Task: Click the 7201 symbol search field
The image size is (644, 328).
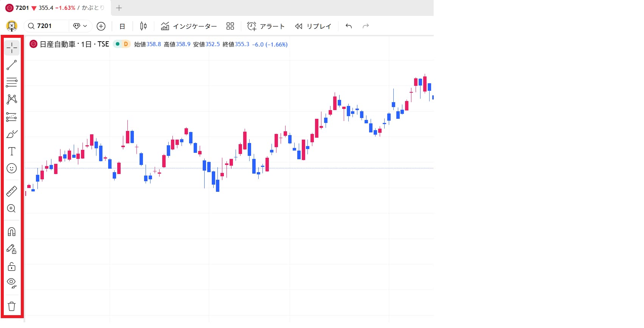Action: (47, 26)
